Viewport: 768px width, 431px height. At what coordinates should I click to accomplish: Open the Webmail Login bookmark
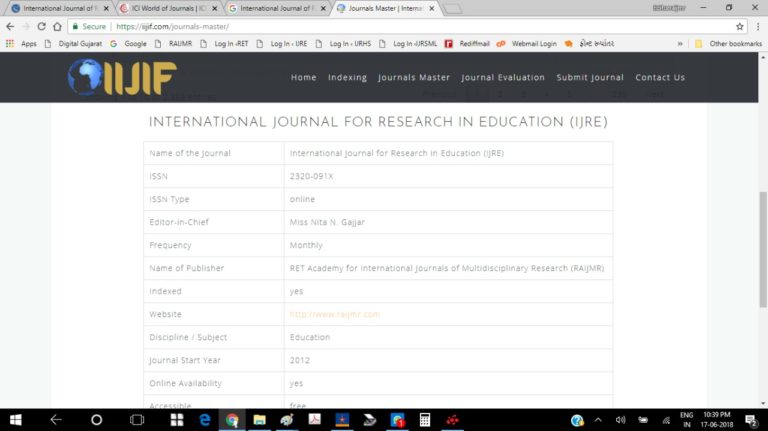pyautogui.click(x=527, y=44)
